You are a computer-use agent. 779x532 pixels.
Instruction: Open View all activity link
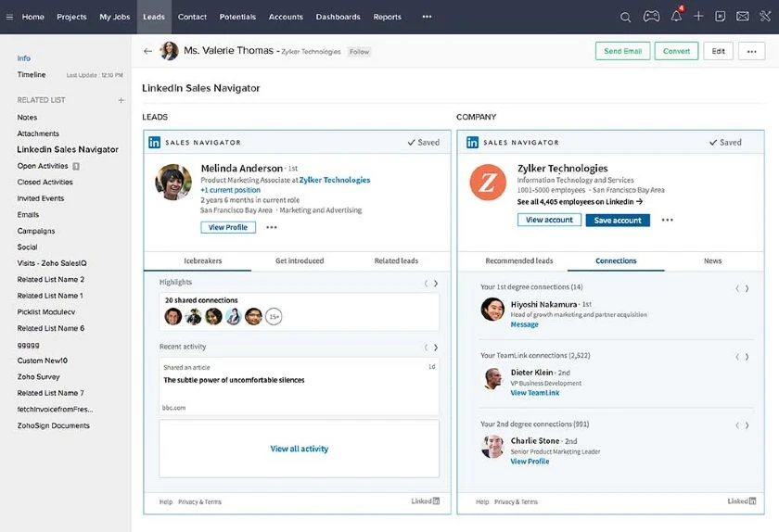tap(299, 449)
